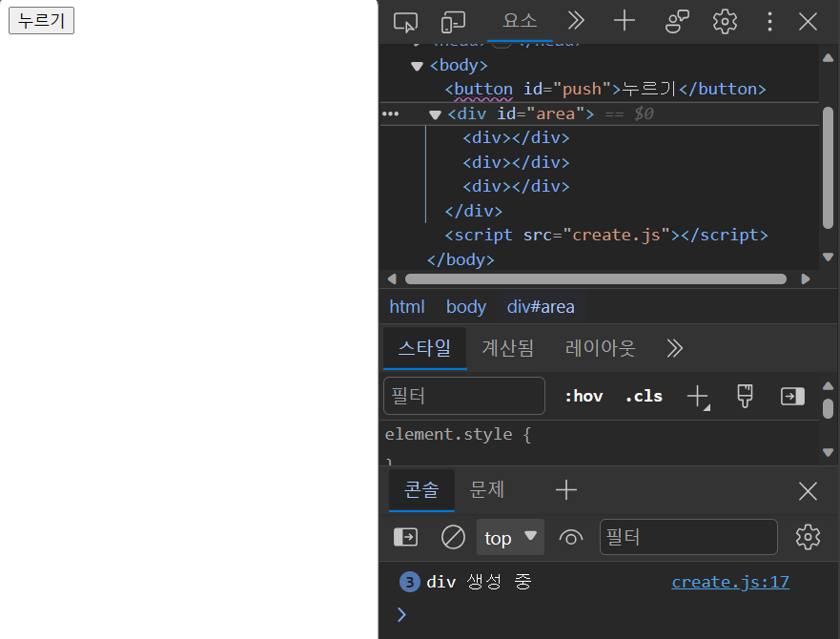Clear the console output
This screenshot has height=639, width=840.
pos(453,537)
